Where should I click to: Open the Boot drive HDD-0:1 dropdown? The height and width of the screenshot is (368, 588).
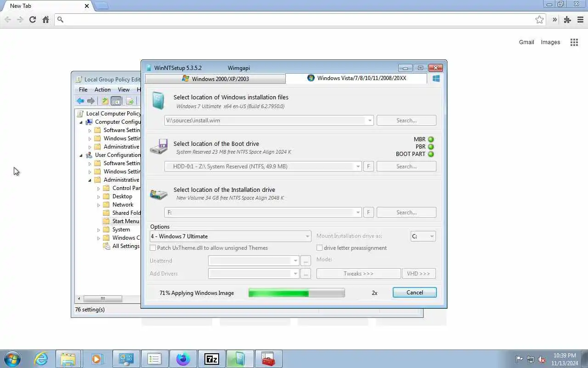(x=358, y=167)
